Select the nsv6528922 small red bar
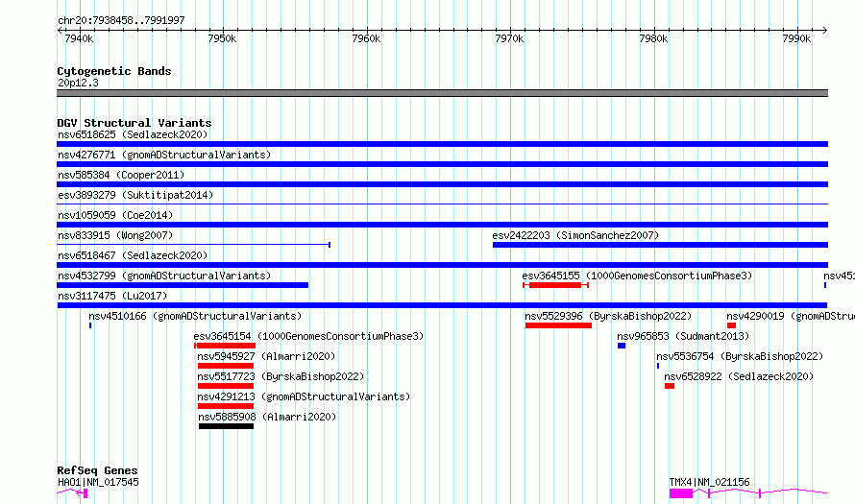 point(670,386)
